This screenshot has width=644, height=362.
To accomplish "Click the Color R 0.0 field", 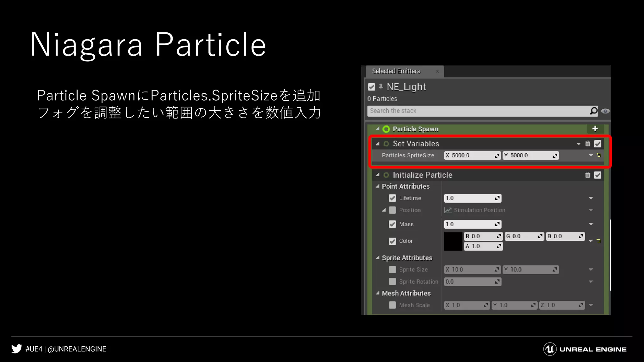I will 483,236.
